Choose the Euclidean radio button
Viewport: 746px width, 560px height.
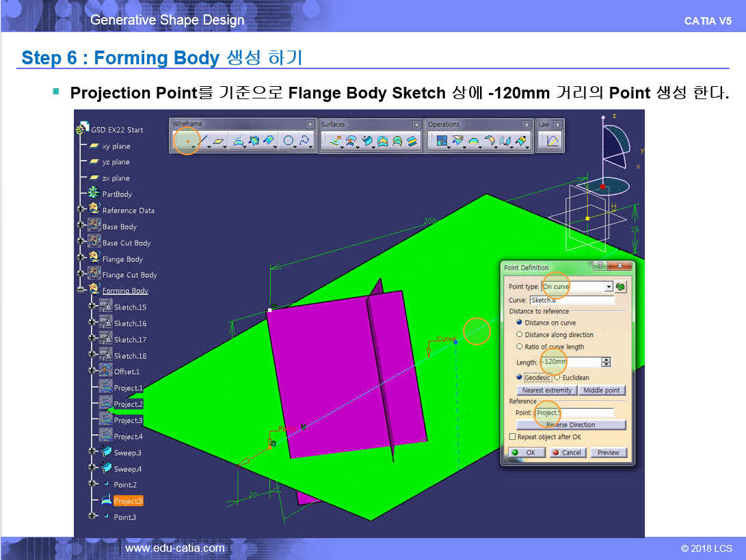[557, 377]
